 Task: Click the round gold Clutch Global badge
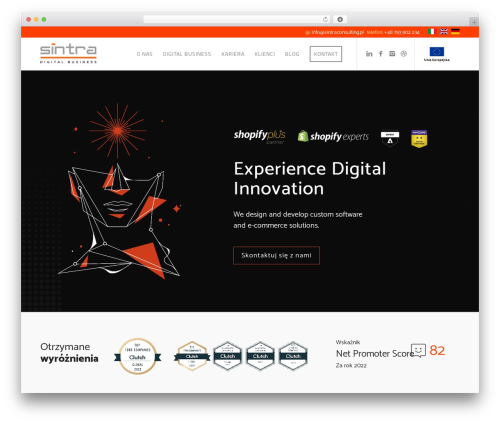pos(137,356)
